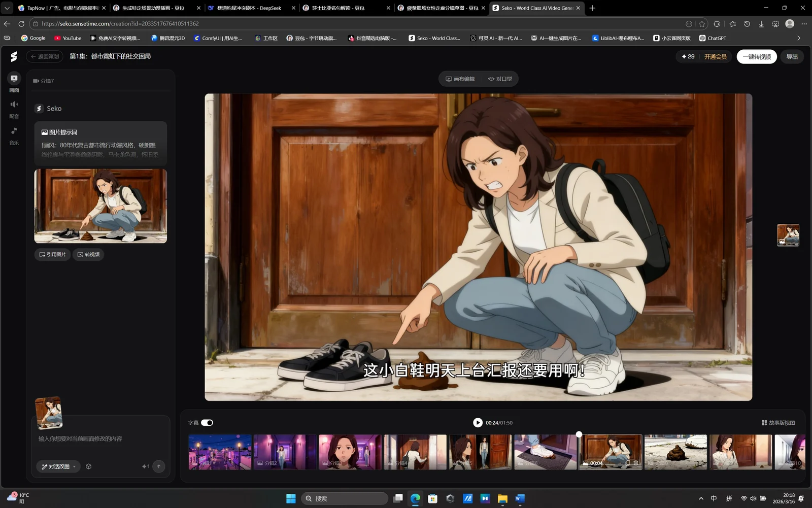The height and width of the screenshot is (508, 812).
Task: Open Word from the taskbar
Action: (x=520, y=498)
